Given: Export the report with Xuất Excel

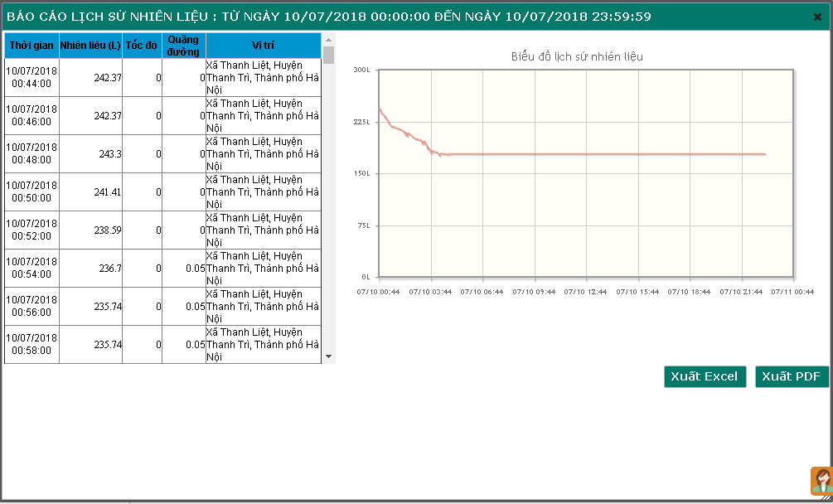Looking at the screenshot, I should pyautogui.click(x=705, y=376).
